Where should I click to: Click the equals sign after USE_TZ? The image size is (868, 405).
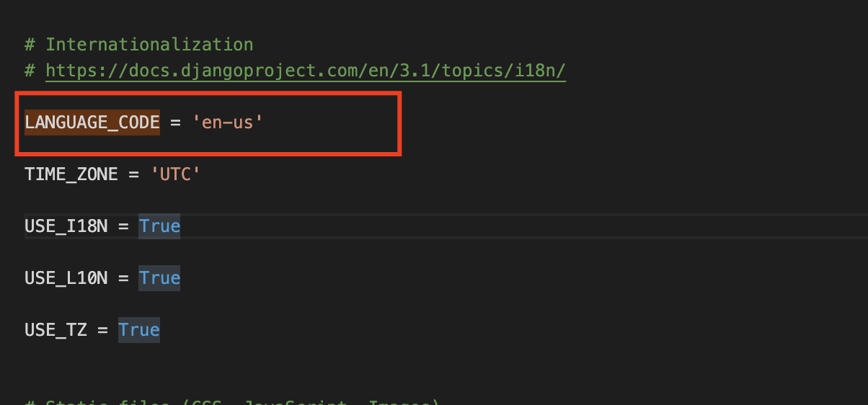[x=102, y=330]
